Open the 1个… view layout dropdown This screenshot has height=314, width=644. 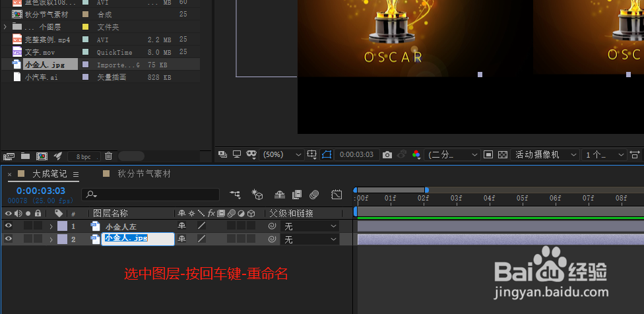[x=604, y=155]
